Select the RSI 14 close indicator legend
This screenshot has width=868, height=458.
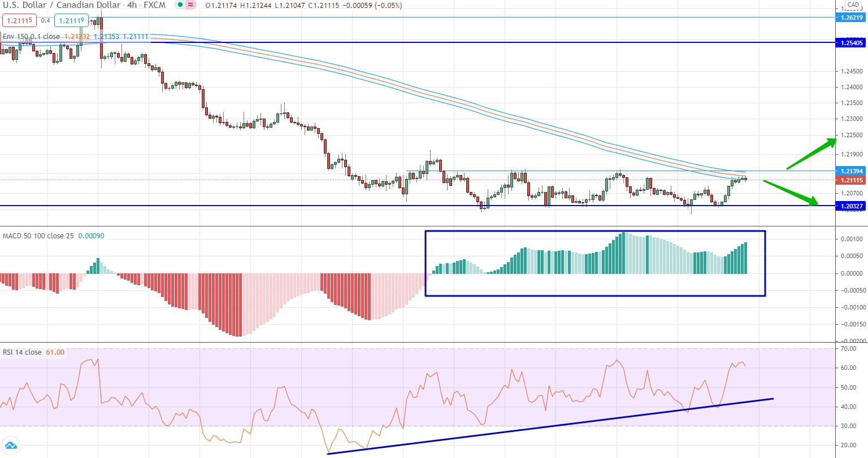pos(22,352)
